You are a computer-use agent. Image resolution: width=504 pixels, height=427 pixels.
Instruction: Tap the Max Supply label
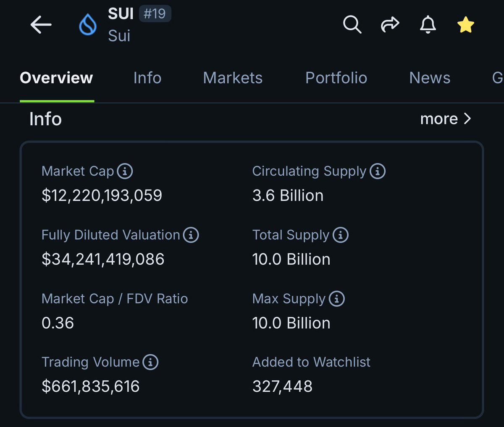(x=289, y=299)
